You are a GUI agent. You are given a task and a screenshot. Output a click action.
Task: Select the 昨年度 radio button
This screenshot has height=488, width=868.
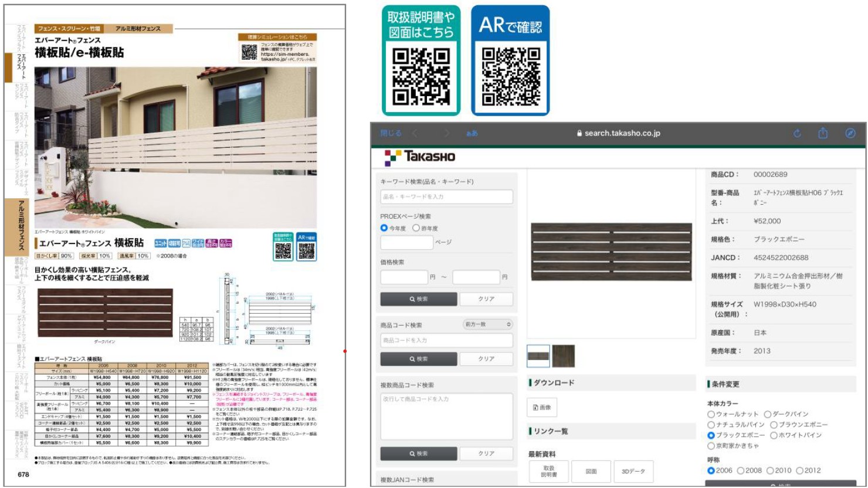pos(416,228)
